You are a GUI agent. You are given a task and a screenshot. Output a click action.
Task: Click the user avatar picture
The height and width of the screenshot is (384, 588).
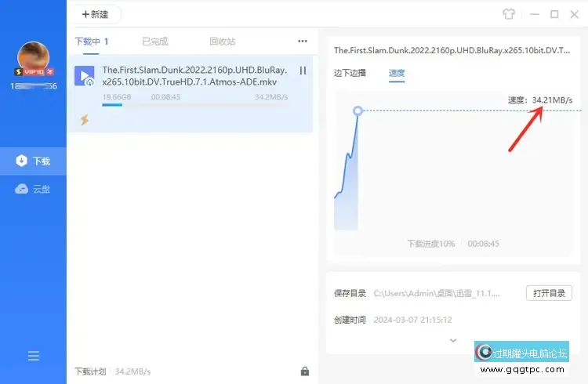tap(34, 57)
